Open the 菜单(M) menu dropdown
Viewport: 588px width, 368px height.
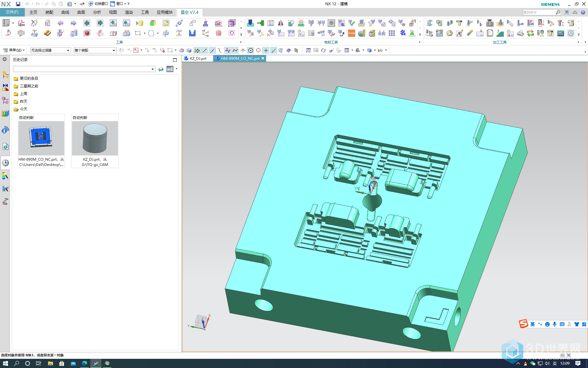[14, 50]
